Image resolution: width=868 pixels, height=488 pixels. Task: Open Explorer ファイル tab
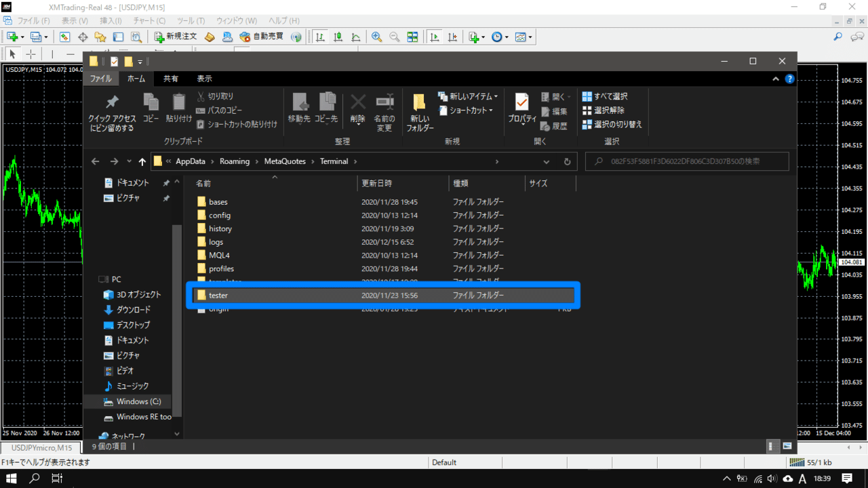(x=101, y=79)
